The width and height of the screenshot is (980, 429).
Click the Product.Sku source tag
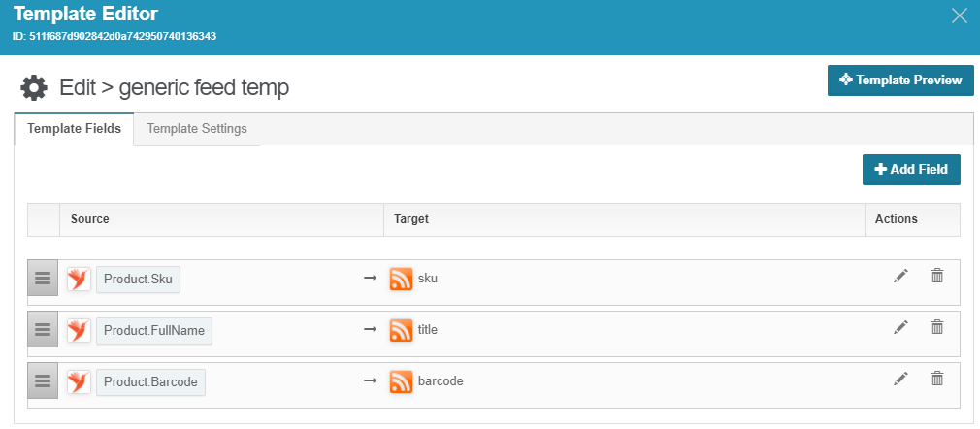click(x=138, y=279)
